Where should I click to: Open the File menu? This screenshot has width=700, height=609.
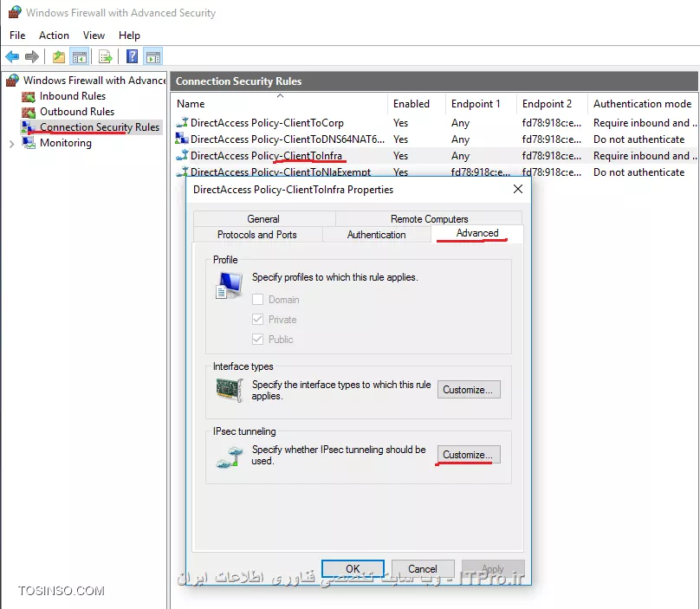[17, 36]
